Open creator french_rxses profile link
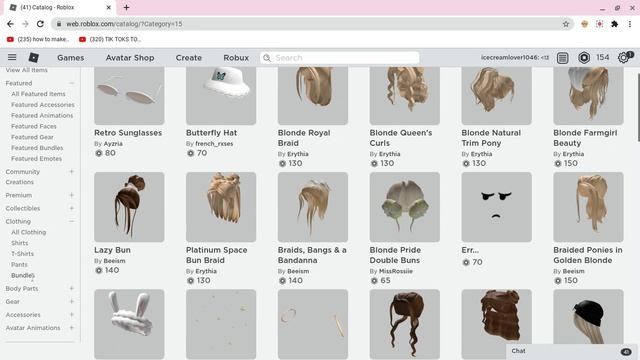The height and width of the screenshot is (360, 640). 214,144
